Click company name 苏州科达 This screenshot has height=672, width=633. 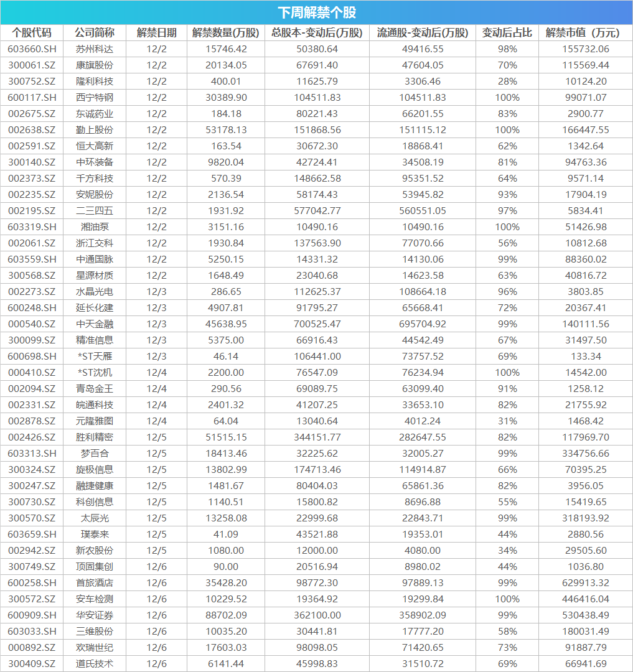tap(95, 49)
